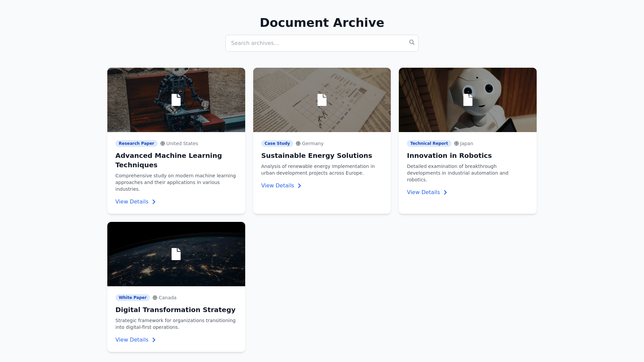Click globe icon next to Canada
Screen dimensions: 644x362
click(155, 298)
